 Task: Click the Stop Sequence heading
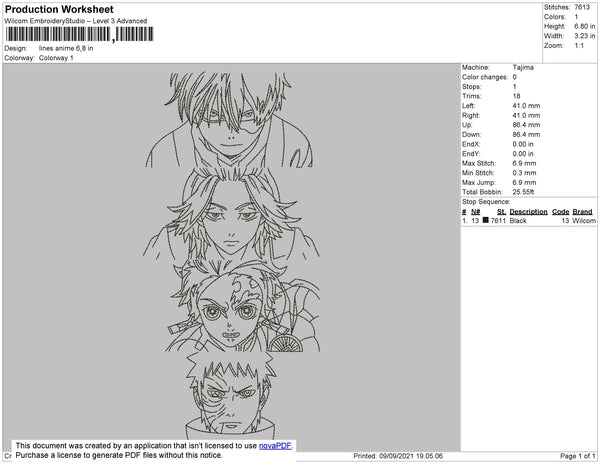[486, 202]
